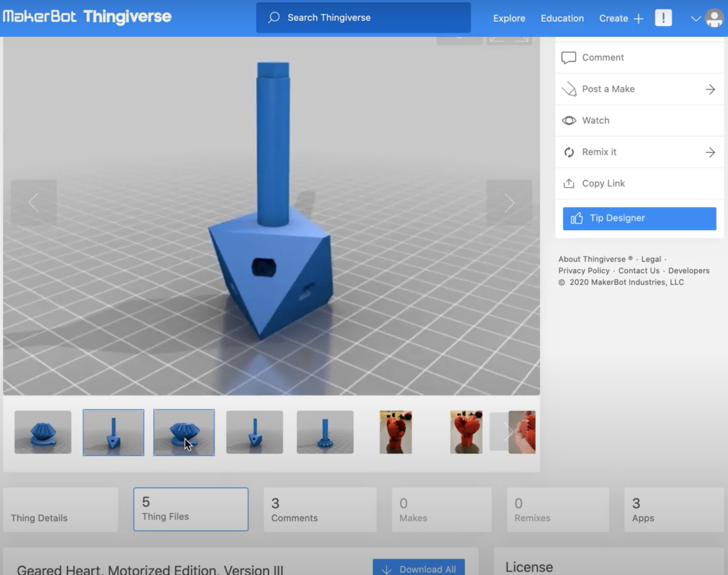
Task: Switch to the Thing Details tab
Action: point(61,510)
